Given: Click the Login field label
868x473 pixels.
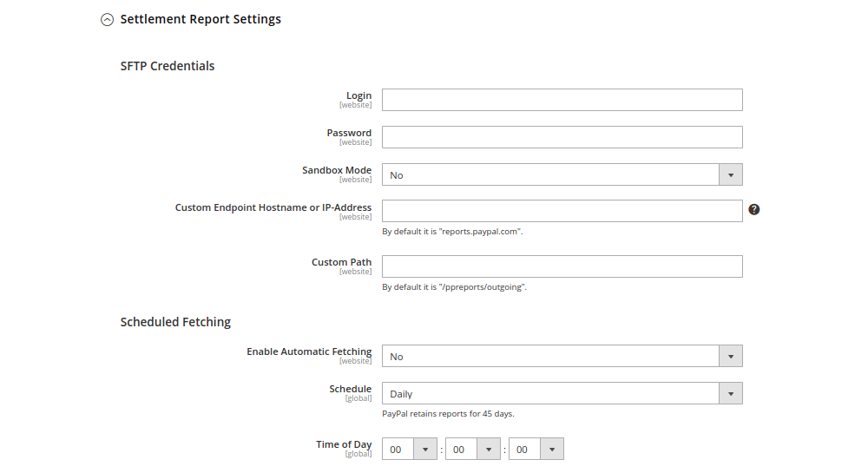Looking at the screenshot, I should click(358, 95).
